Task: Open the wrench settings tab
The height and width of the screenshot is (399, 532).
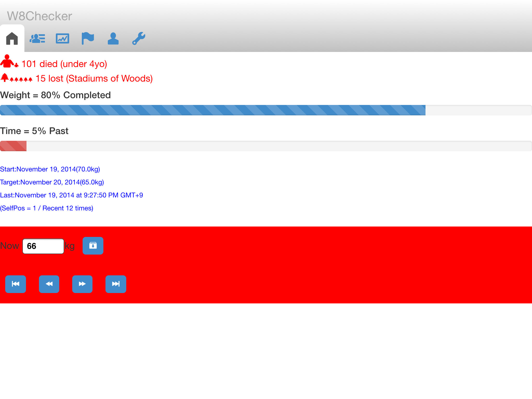Action: click(138, 38)
